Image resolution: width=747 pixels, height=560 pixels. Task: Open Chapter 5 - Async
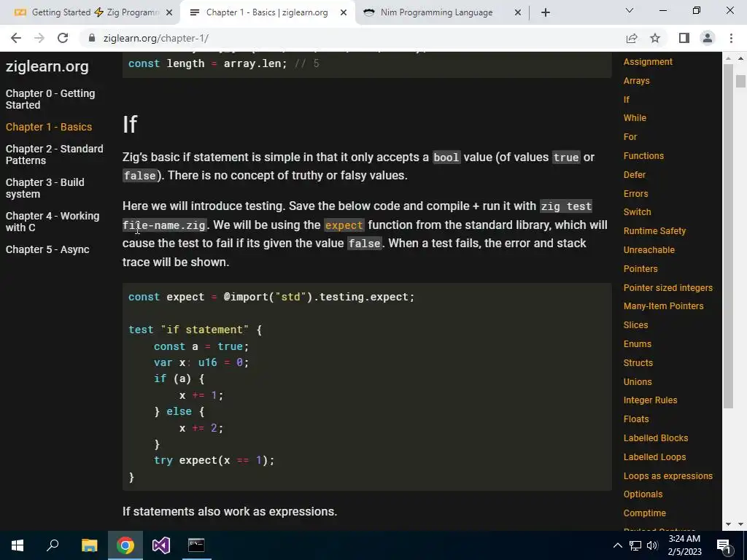pos(47,249)
